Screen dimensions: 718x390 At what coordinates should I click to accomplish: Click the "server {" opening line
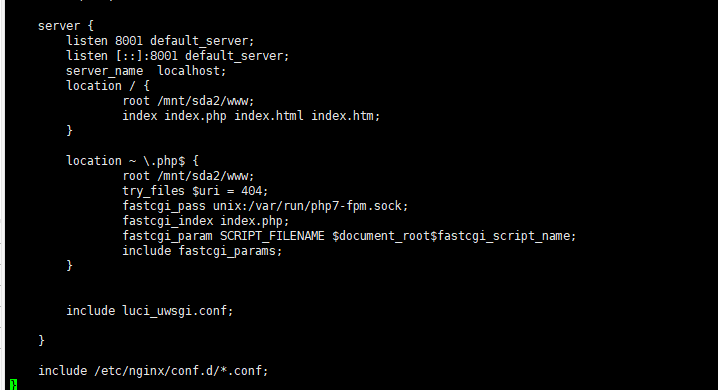click(66, 26)
